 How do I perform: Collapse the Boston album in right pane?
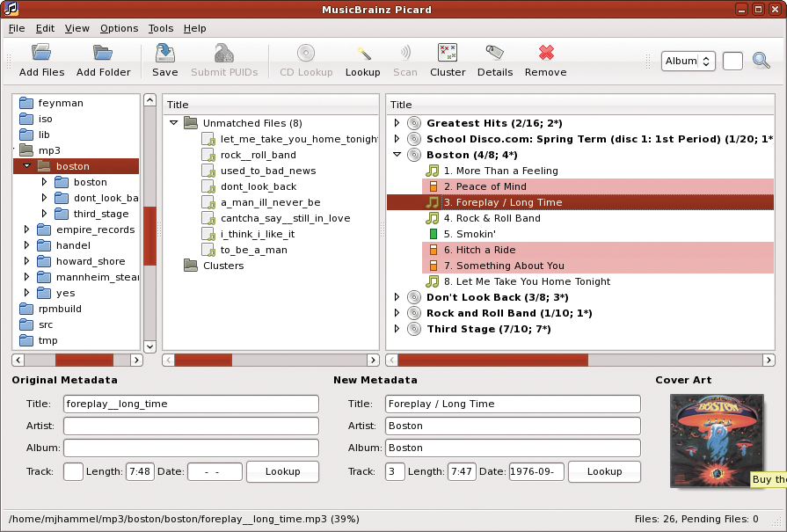397,155
